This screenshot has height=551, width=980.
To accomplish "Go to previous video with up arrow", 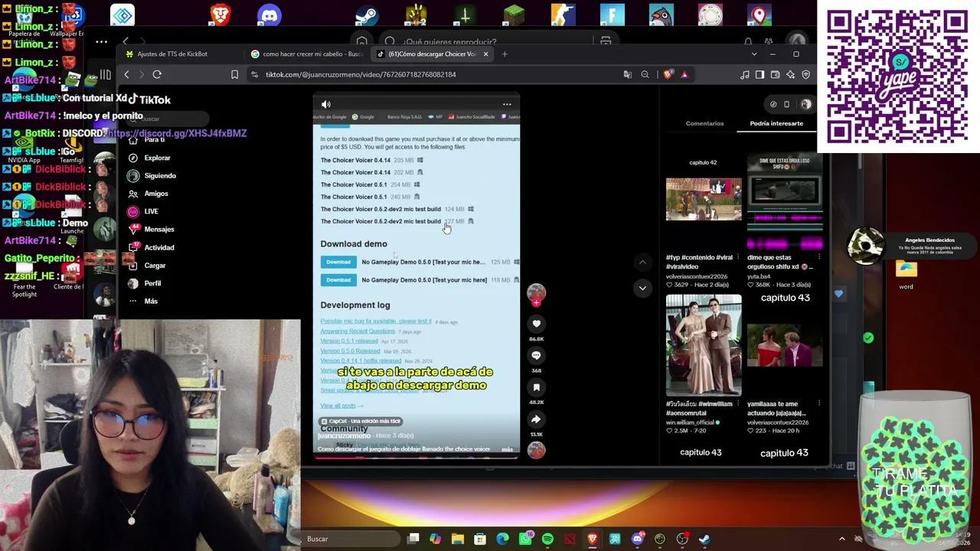I will pos(642,262).
